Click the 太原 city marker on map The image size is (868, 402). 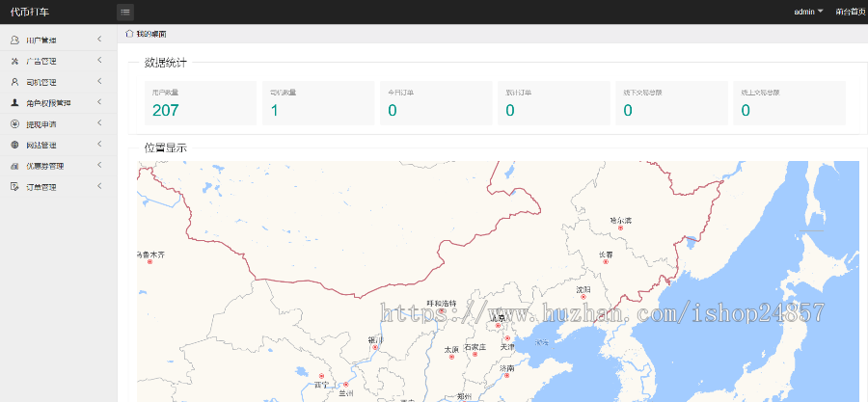click(451, 357)
